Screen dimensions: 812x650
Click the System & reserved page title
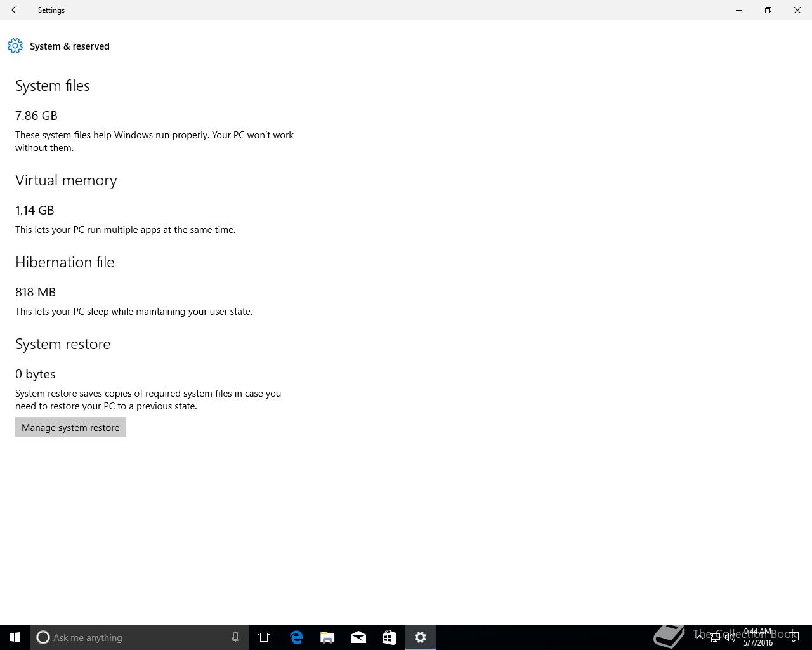pyautogui.click(x=70, y=46)
